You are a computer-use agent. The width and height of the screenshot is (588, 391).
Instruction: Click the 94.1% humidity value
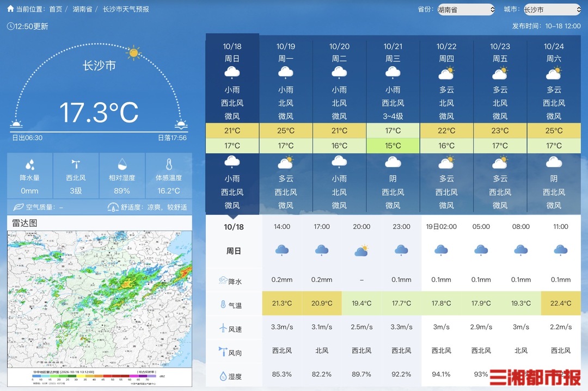[441, 374]
